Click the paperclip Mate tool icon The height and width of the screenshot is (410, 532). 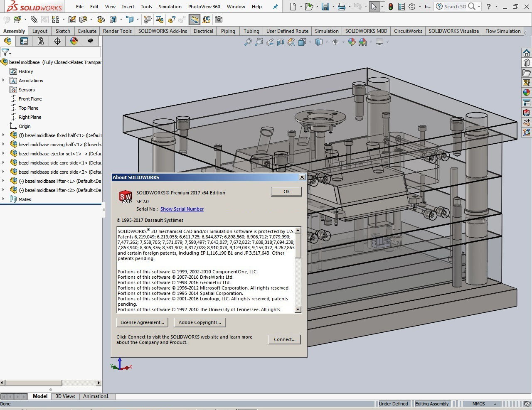[34, 20]
